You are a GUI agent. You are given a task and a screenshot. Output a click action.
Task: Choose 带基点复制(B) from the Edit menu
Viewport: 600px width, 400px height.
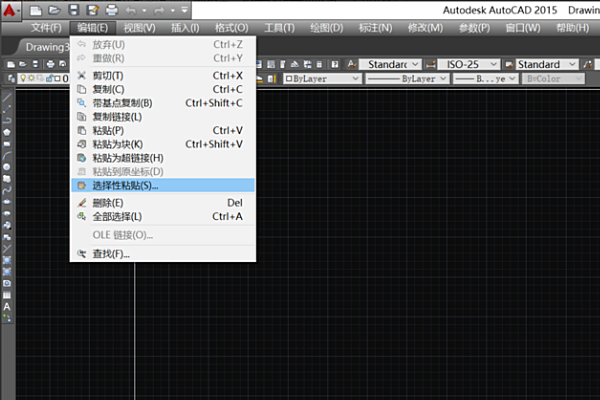tap(163, 103)
